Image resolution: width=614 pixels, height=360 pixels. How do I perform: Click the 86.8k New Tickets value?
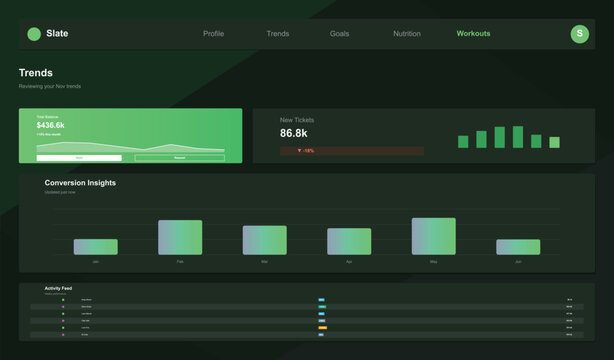click(294, 134)
